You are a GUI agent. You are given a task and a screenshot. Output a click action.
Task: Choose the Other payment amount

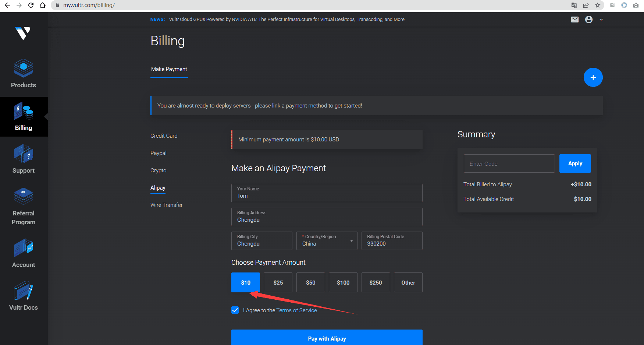408,282
